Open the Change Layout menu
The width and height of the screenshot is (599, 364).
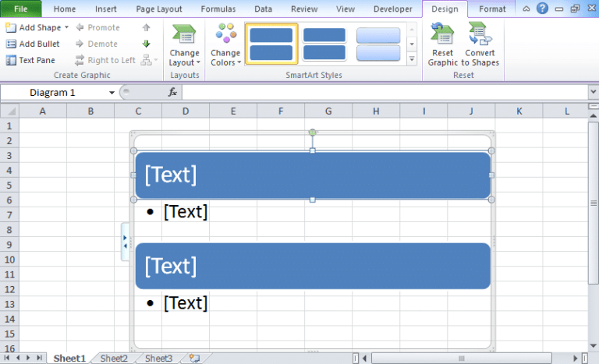pyautogui.click(x=184, y=44)
